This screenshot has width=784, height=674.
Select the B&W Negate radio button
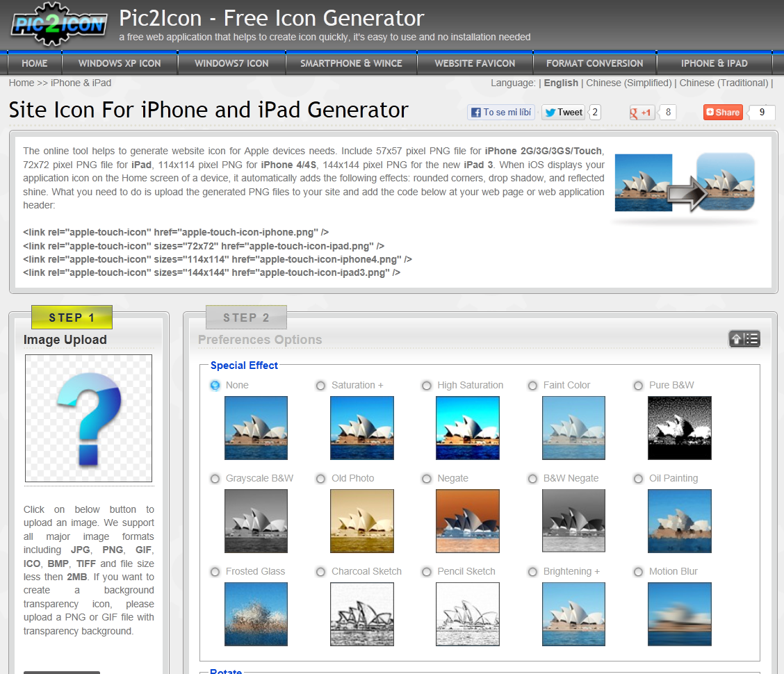pyautogui.click(x=532, y=479)
